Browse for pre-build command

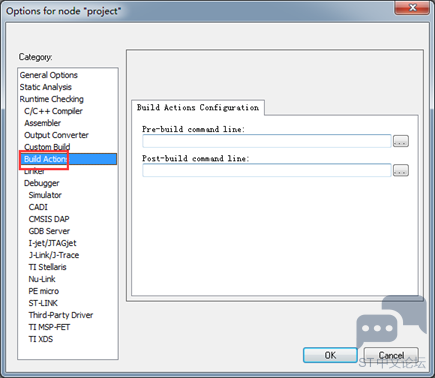tap(401, 141)
